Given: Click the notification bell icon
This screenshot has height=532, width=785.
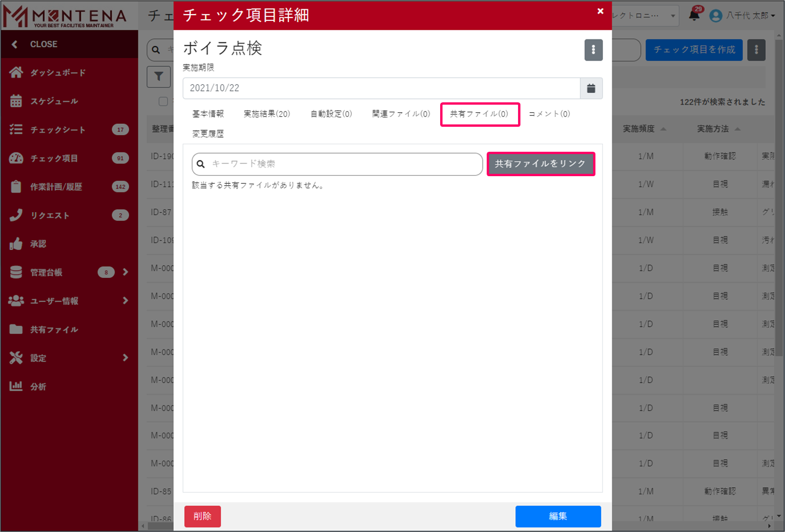Looking at the screenshot, I should [x=694, y=15].
